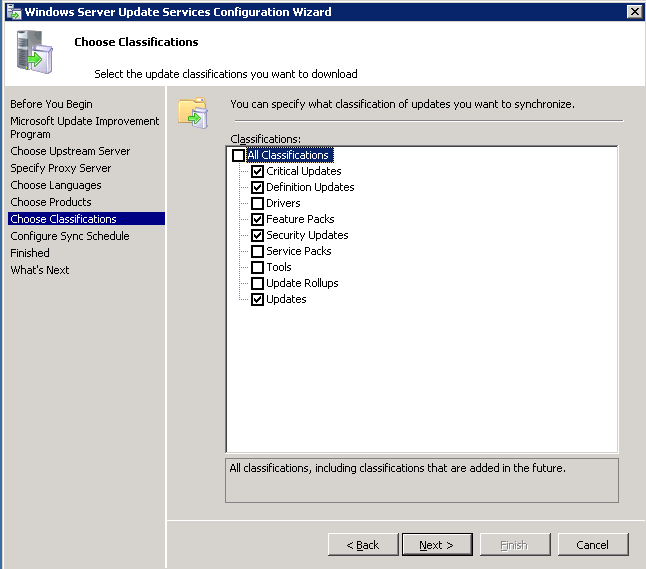Check the Tools classification checkbox
Image resolution: width=646 pixels, height=569 pixels.
click(x=257, y=267)
